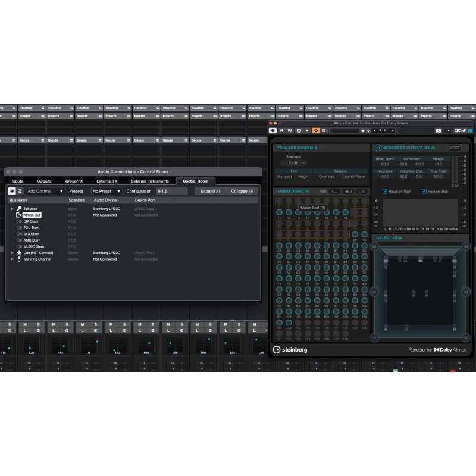Click audio object circle 39
The width and height of the screenshot is (476, 476).
click(355, 234)
